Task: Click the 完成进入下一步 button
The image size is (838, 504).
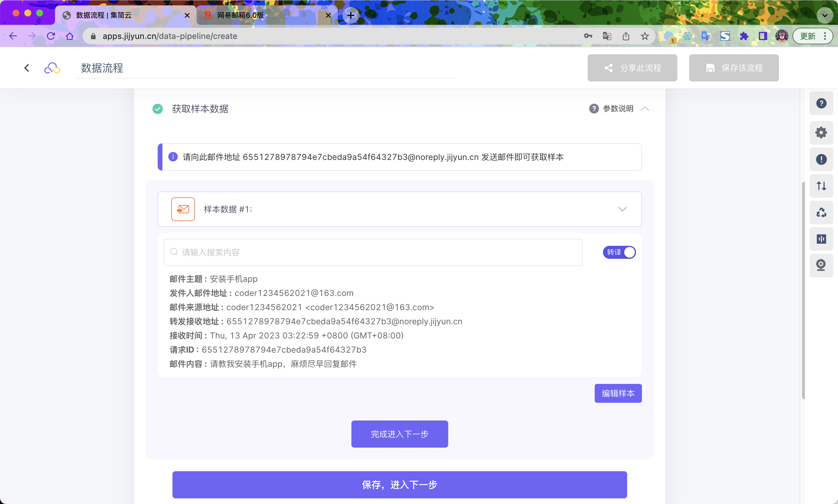Action: tap(399, 434)
